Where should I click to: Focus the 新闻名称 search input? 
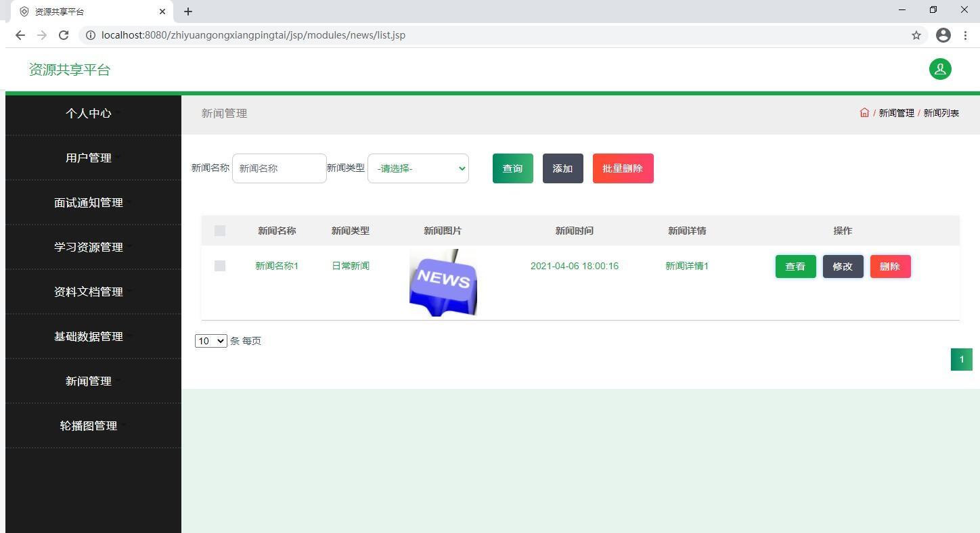pyautogui.click(x=280, y=168)
